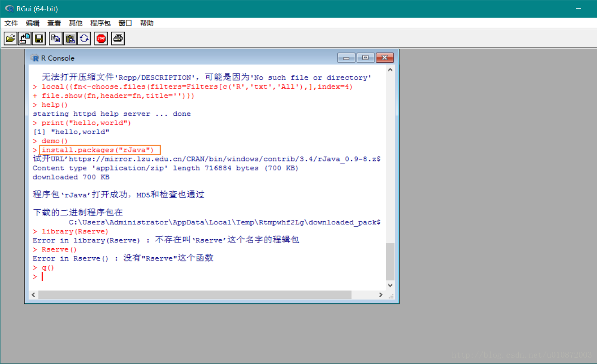
Task: Open the 编辑 menu
Action: 33,23
